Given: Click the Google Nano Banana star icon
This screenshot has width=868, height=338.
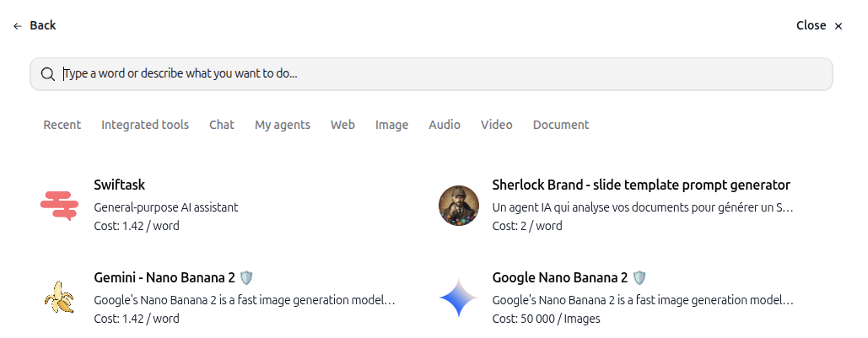Looking at the screenshot, I should (458, 298).
